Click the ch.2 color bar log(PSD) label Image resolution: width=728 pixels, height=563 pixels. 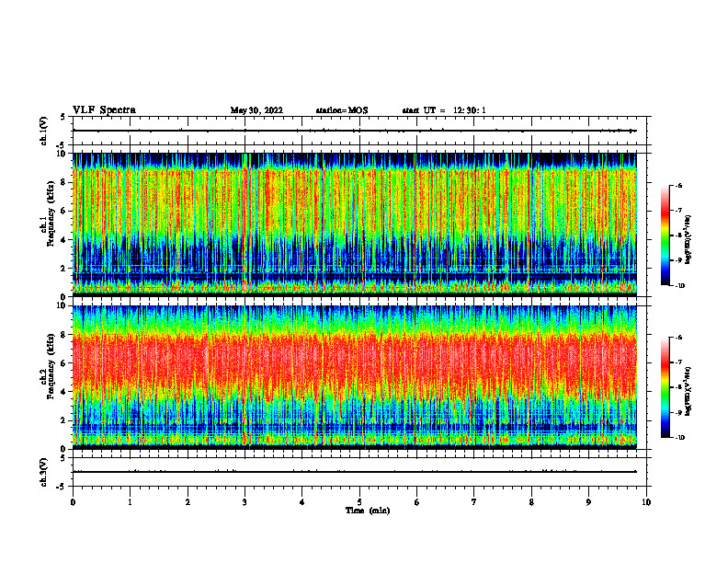click(x=688, y=391)
